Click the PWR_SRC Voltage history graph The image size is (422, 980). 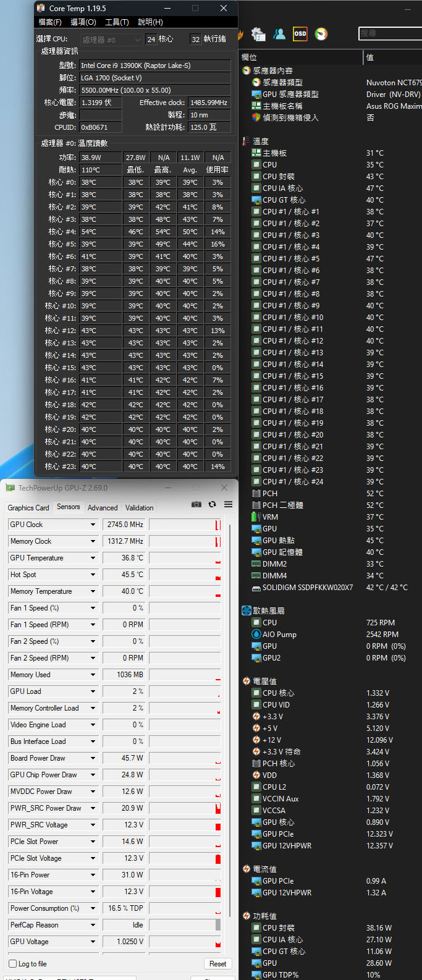(185, 825)
